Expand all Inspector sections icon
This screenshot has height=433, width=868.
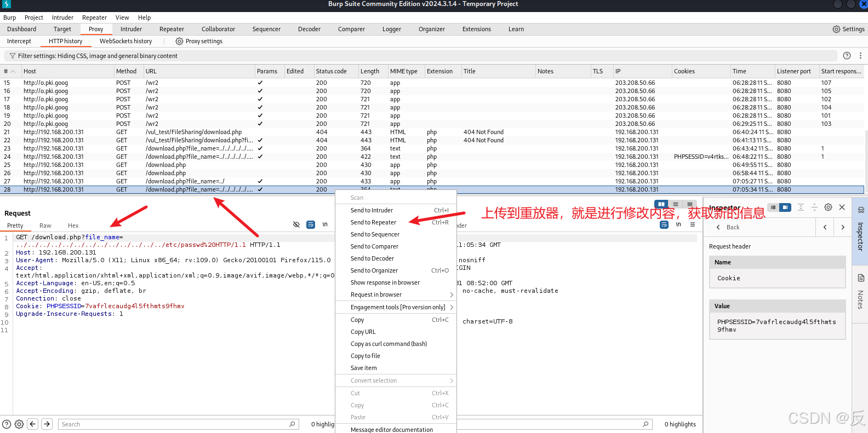(801, 207)
